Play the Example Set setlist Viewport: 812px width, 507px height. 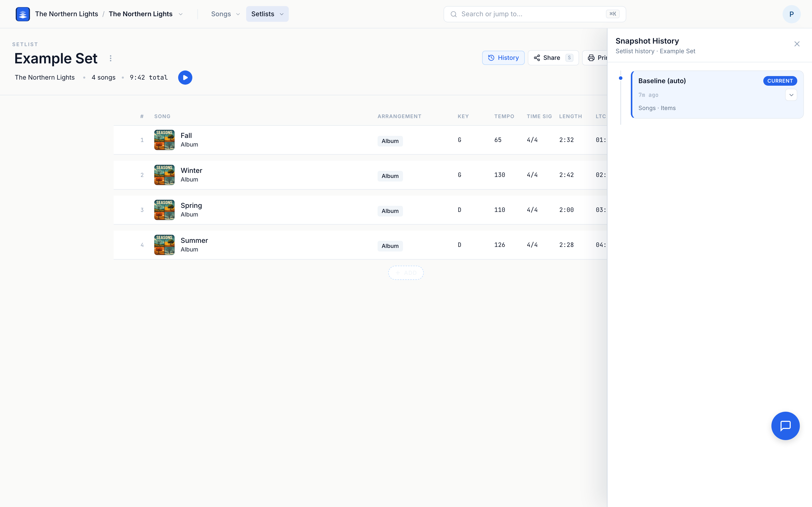(185, 78)
